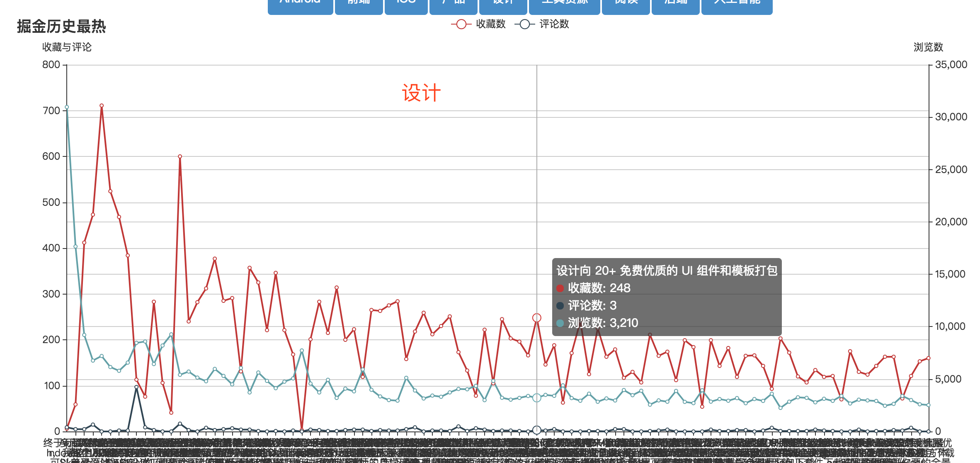Viewport: 980px width, 463px height.
Task: Click the enlarged red point at 248
Action: click(536, 318)
